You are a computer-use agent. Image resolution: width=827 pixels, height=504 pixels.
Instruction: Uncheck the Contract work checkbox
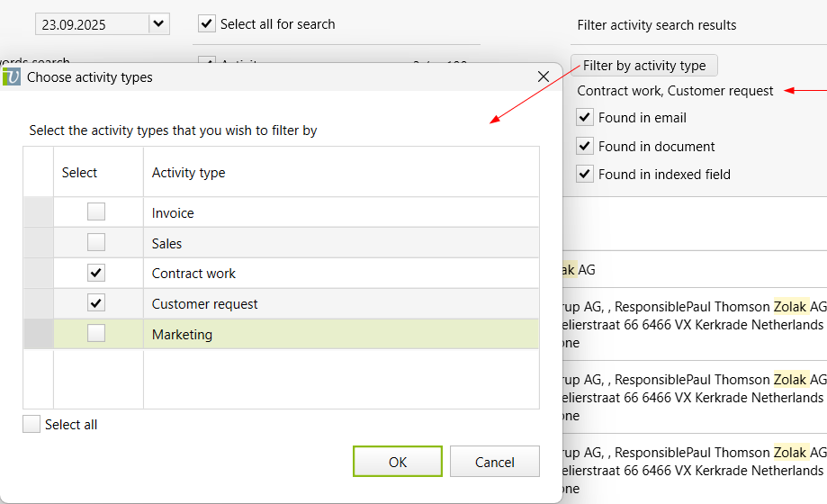[96, 273]
